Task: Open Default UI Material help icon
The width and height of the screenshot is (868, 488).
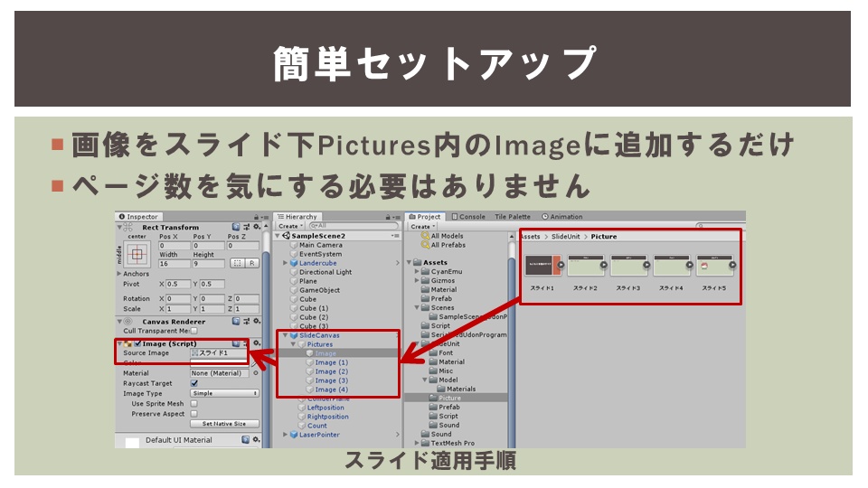Action: pyautogui.click(x=246, y=439)
